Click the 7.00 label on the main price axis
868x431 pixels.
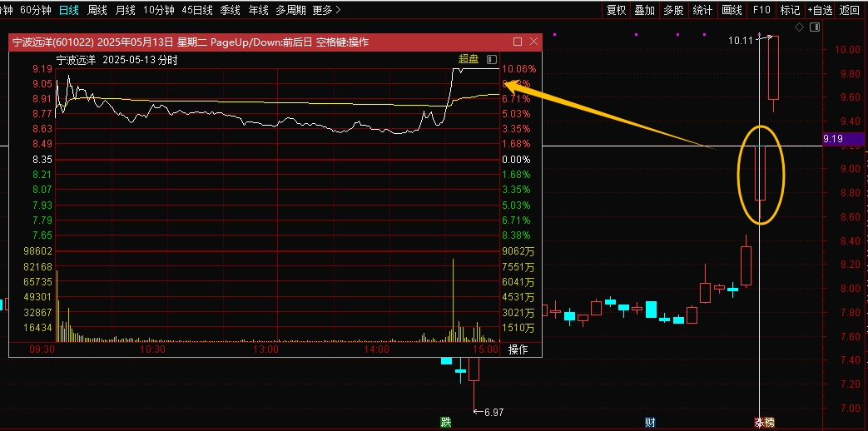849,409
